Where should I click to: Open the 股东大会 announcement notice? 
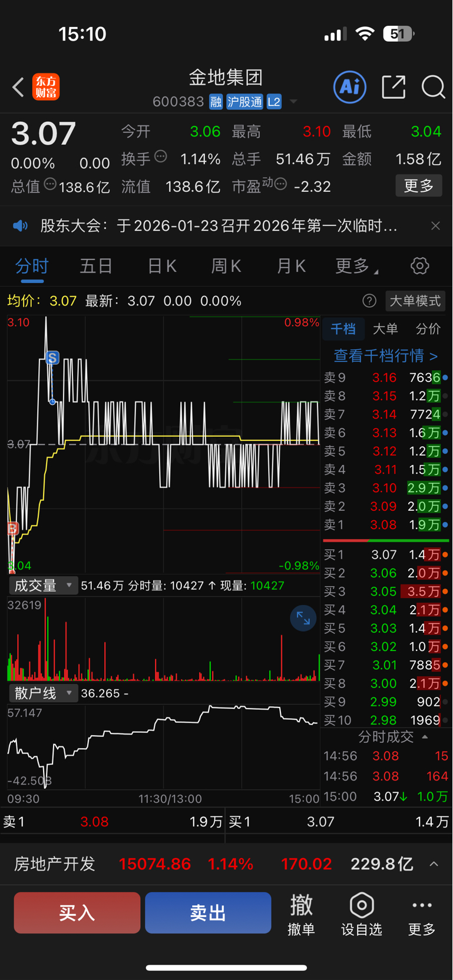(x=219, y=226)
